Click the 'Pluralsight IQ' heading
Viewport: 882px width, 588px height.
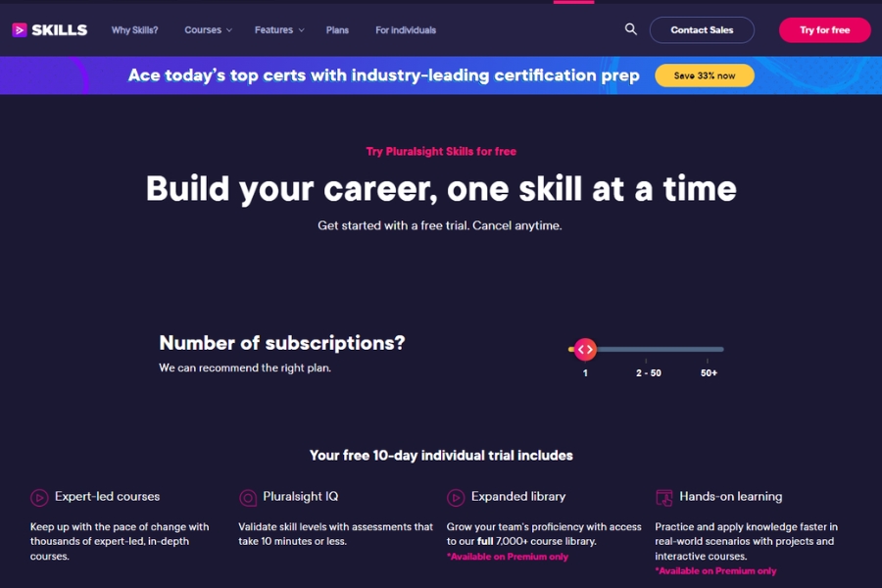pyautogui.click(x=301, y=496)
